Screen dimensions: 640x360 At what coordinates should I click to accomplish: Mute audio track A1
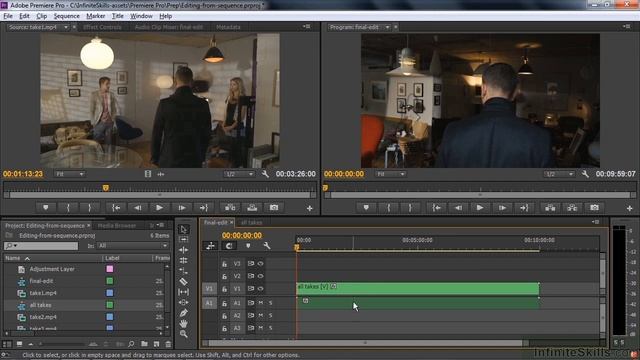pyautogui.click(x=261, y=303)
